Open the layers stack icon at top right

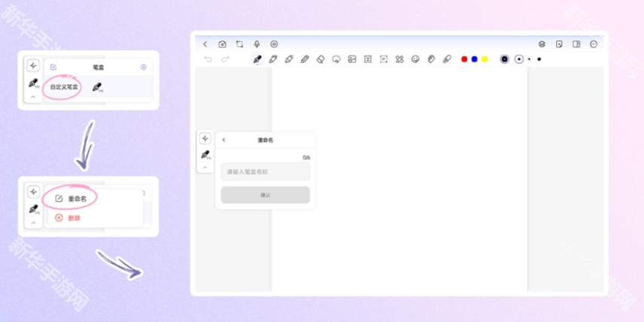(x=542, y=44)
